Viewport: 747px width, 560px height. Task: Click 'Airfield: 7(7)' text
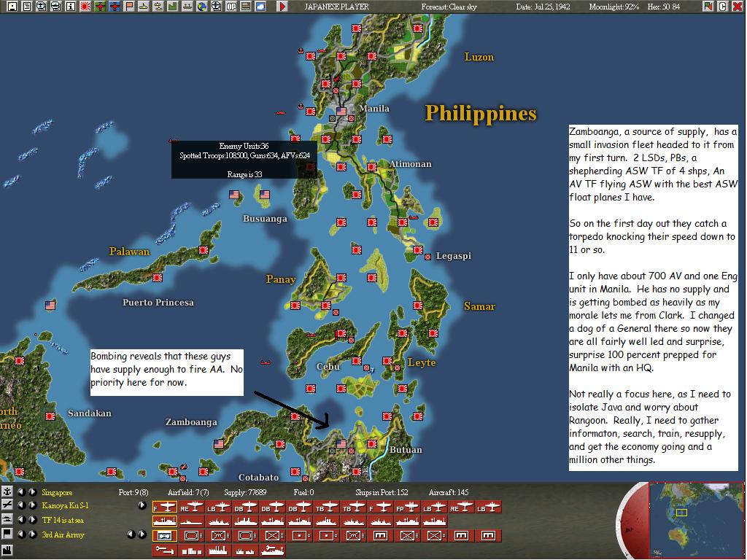[x=188, y=492]
